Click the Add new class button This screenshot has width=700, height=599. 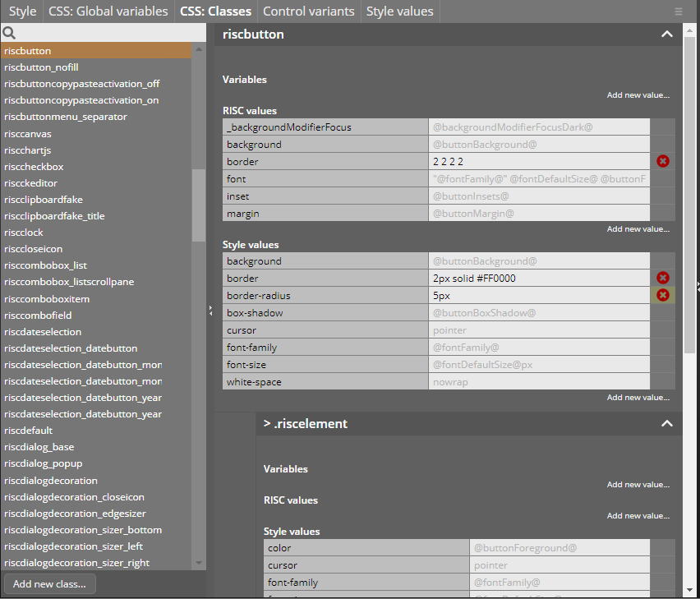point(49,584)
